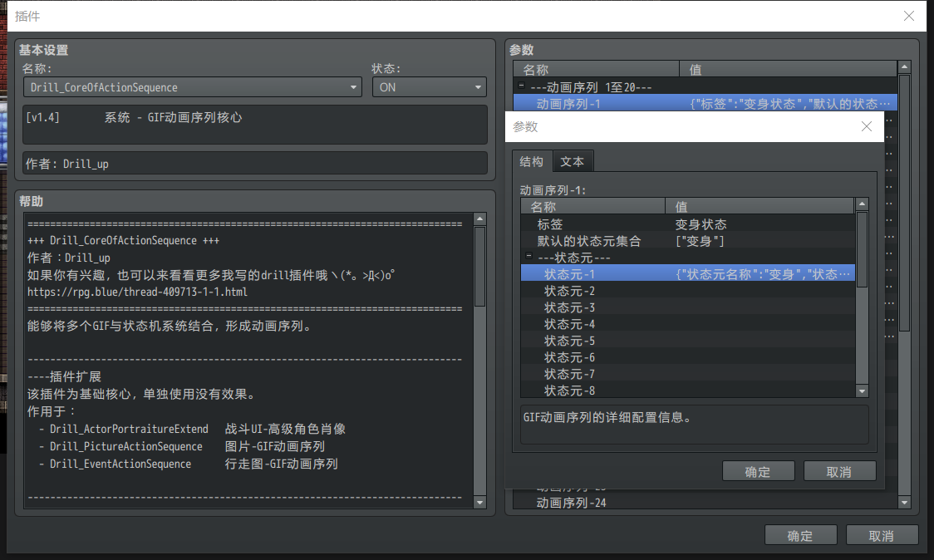Click the 作者: Drill_up field
The width and height of the screenshot is (934, 560).
(255, 163)
